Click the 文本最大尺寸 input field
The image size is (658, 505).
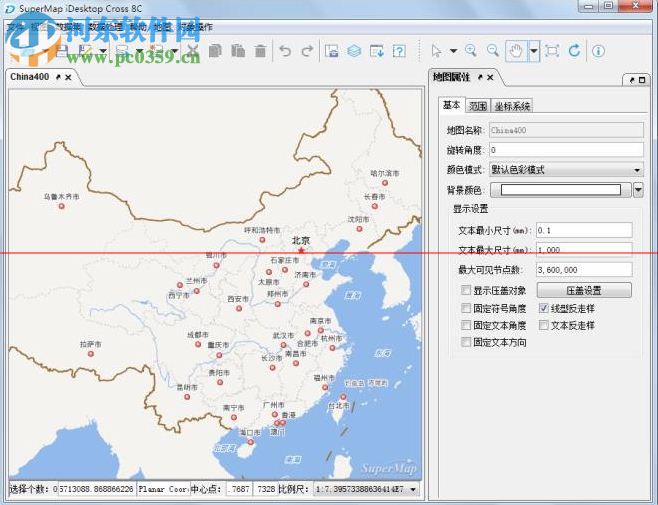click(x=584, y=250)
